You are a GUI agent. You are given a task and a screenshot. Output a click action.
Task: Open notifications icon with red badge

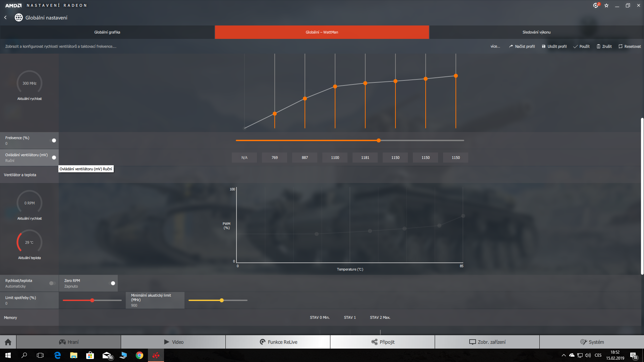pos(596,5)
